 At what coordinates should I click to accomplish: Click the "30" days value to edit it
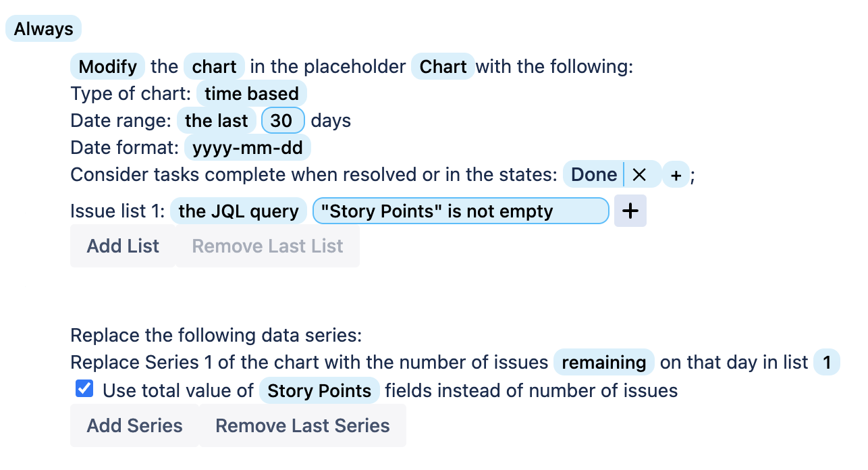(x=283, y=120)
